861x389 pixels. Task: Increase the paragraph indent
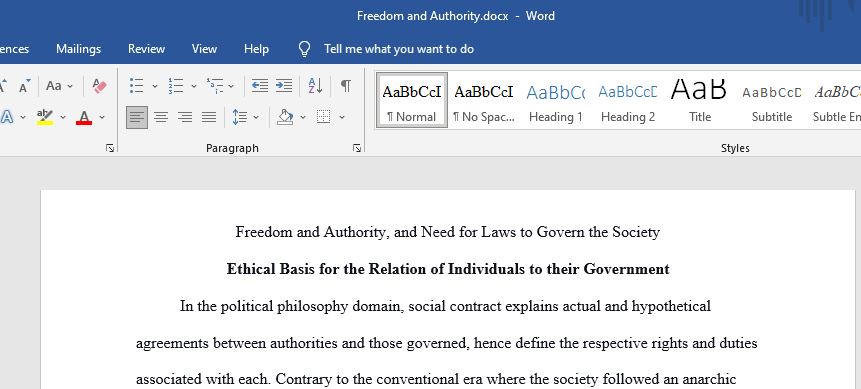[x=284, y=86]
